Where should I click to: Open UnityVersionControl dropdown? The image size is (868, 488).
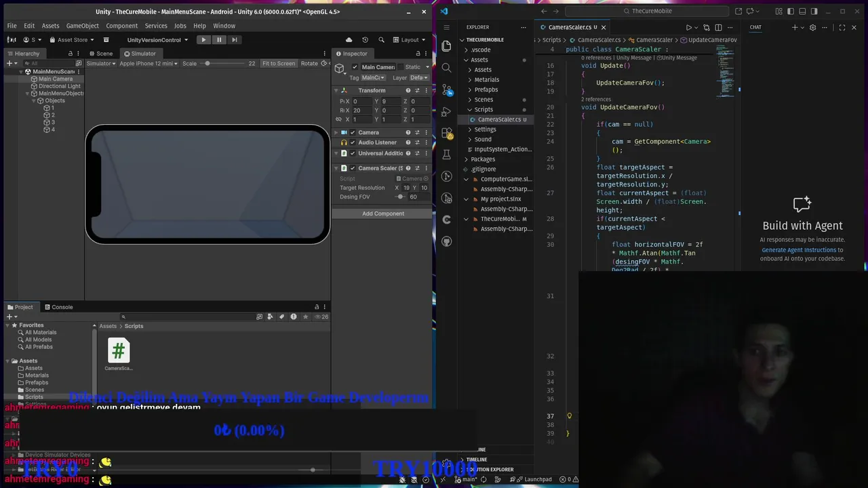click(x=157, y=40)
